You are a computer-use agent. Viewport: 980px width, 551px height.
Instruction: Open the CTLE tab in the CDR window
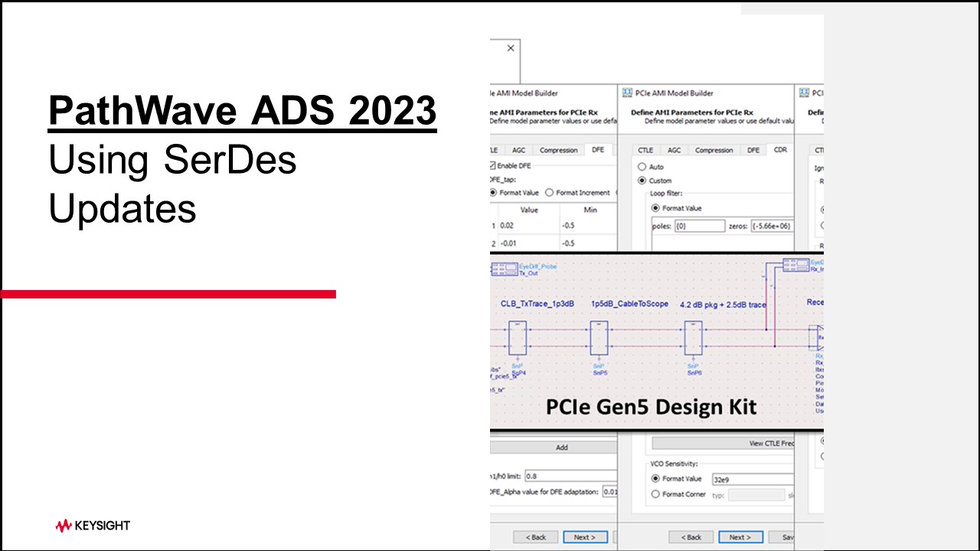click(645, 150)
